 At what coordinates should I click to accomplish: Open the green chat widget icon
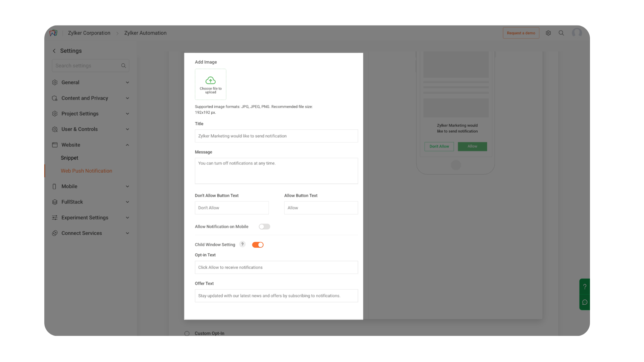click(585, 302)
